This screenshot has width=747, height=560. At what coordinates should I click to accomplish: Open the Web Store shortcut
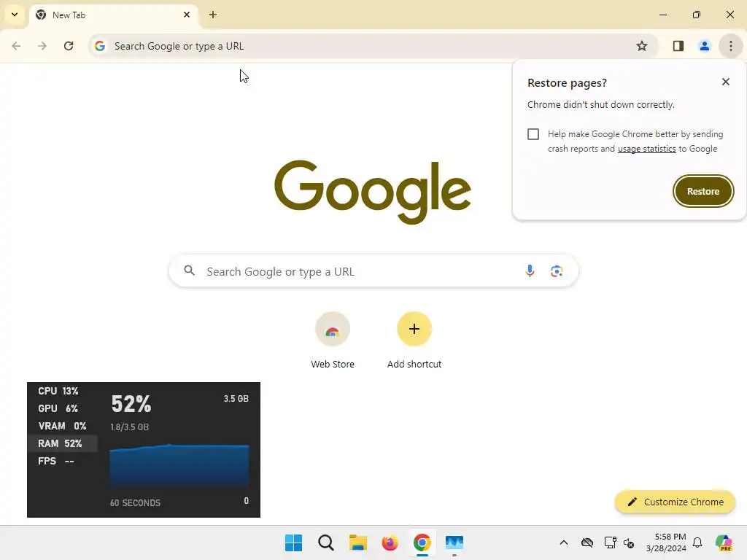(333, 341)
